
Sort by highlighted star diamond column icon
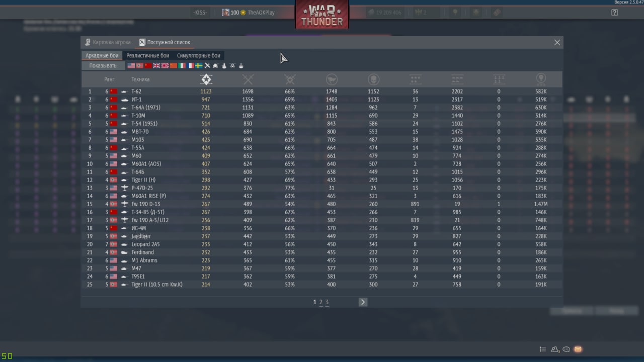click(x=206, y=79)
